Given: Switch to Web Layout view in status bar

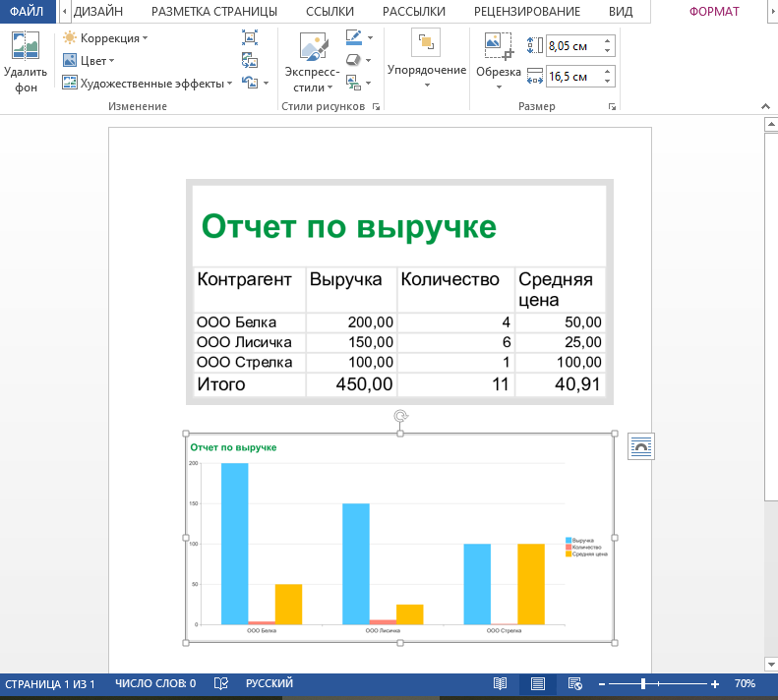Looking at the screenshot, I should point(574,683).
